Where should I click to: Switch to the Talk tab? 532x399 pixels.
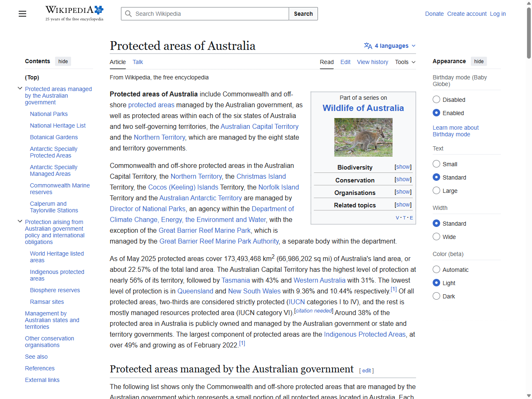pyautogui.click(x=138, y=62)
